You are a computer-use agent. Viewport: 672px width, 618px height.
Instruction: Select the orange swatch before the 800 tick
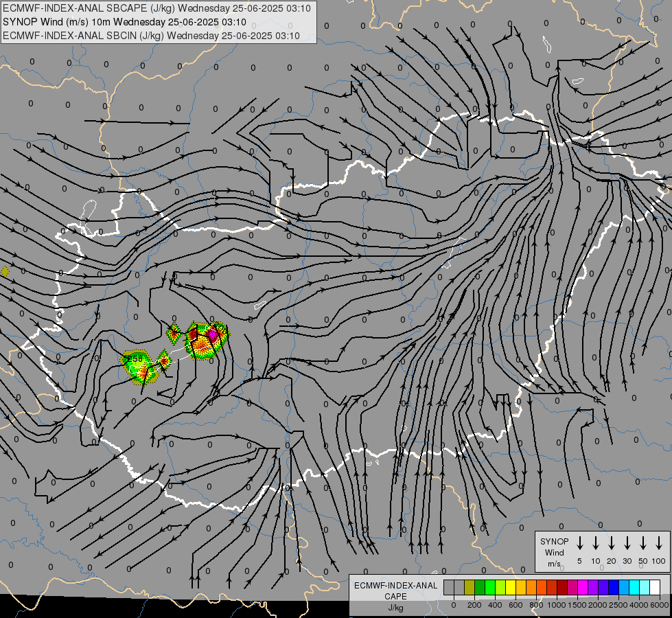(x=531, y=587)
